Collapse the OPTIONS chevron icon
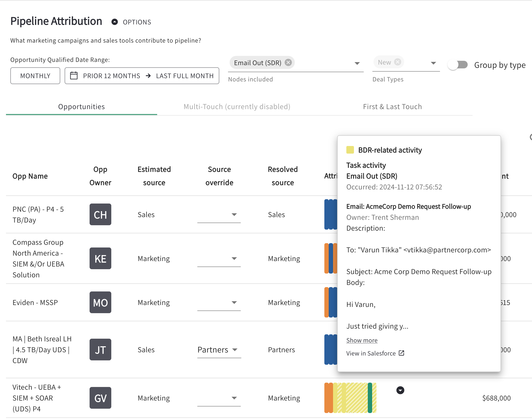 (x=115, y=22)
